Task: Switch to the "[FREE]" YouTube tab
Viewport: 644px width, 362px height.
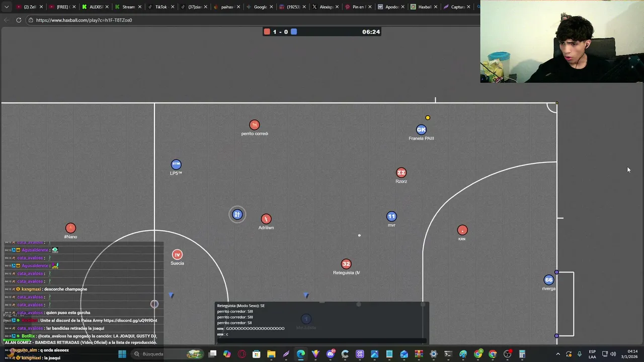Action: [61, 7]
